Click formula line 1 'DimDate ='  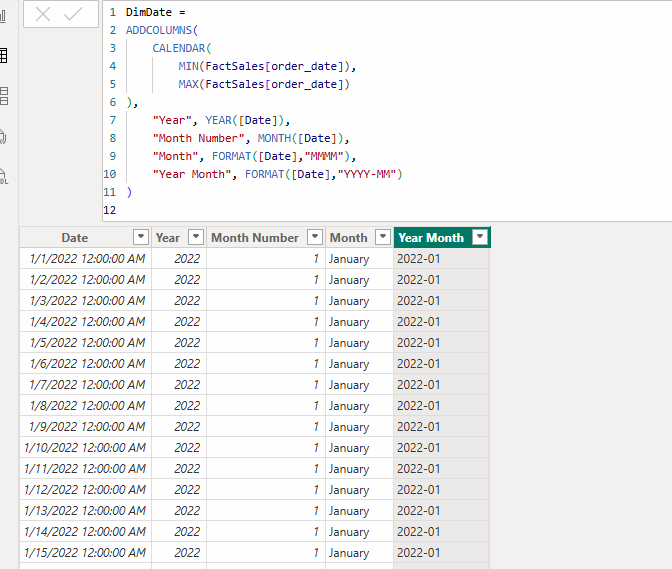[156, 12]
